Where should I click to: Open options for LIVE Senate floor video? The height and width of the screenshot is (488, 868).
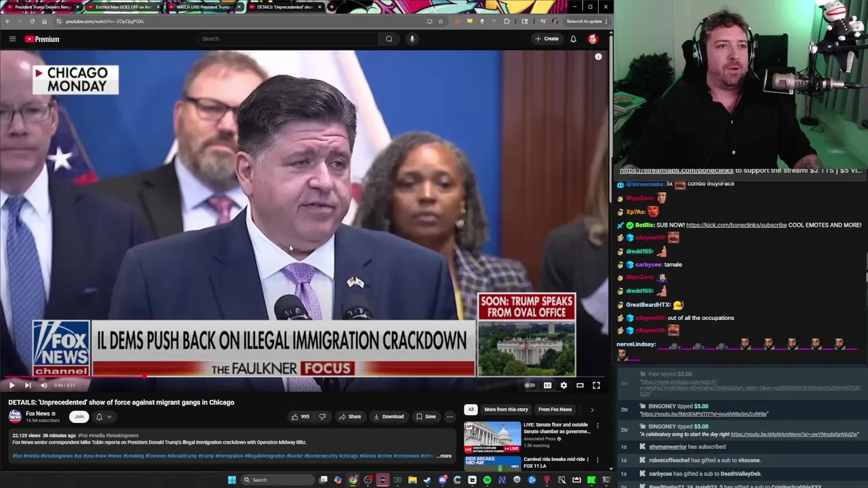tap(597, 426)
